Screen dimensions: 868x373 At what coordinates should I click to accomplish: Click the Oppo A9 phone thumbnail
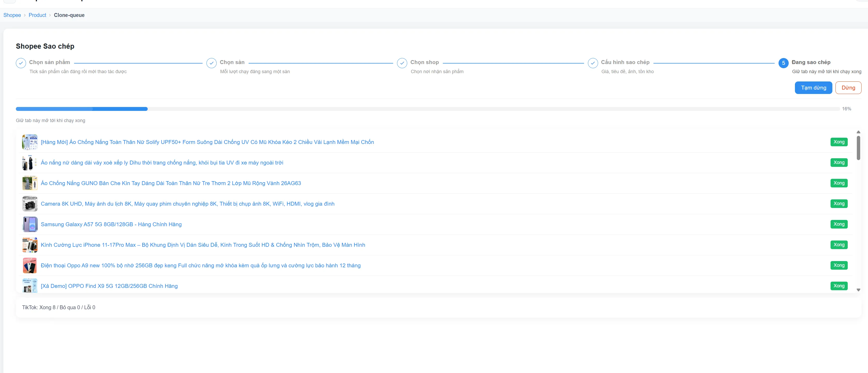pyautogui.click(x=30, y=265)
